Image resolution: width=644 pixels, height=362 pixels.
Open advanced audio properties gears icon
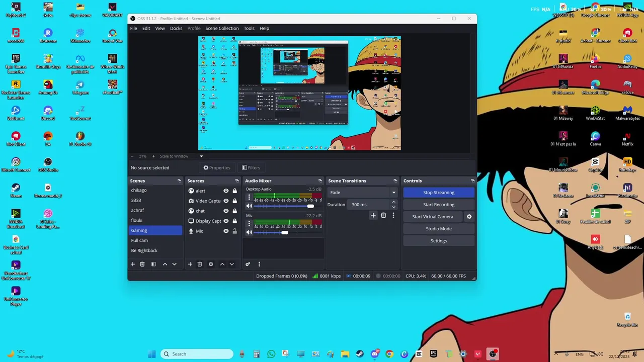[x=248, y=264]
